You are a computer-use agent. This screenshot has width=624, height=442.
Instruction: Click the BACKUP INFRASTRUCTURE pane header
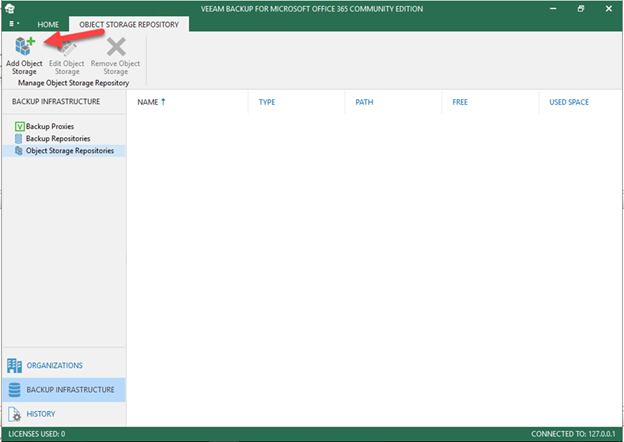(x=56, y=101)
